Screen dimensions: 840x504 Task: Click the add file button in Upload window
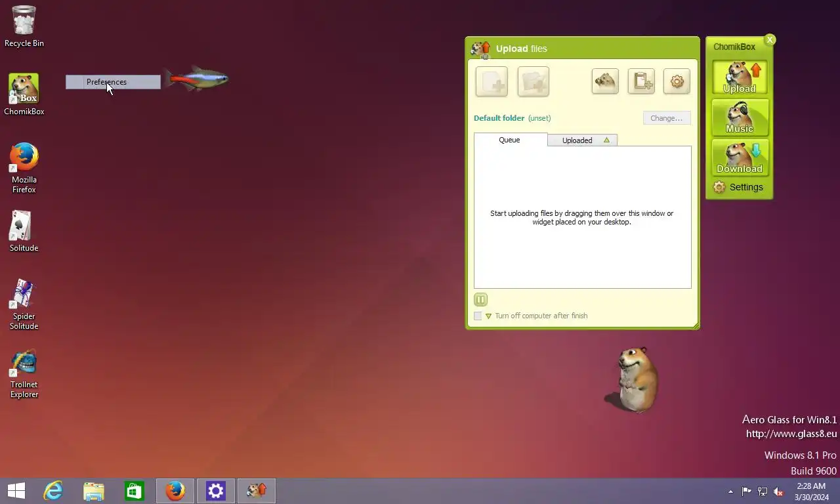point(492,82)
